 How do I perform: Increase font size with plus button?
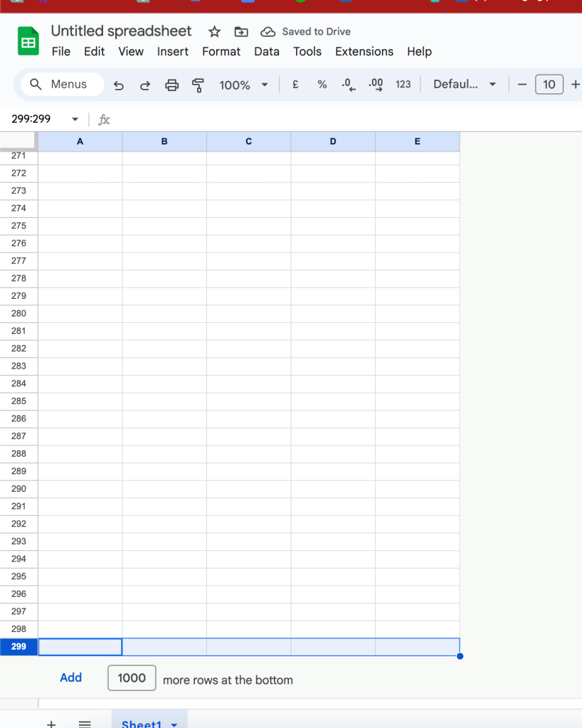pyautogui.click(x=576, y=85)
